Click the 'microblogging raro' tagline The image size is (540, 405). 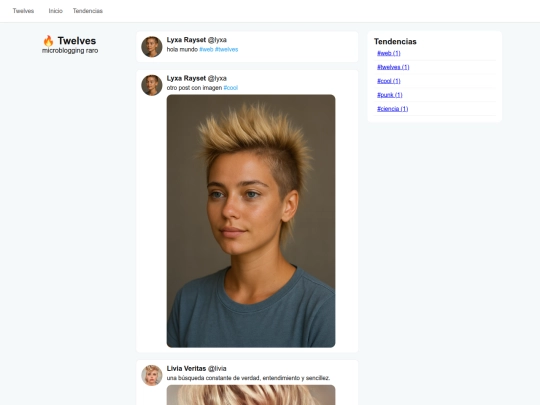(x=70, y=51)
